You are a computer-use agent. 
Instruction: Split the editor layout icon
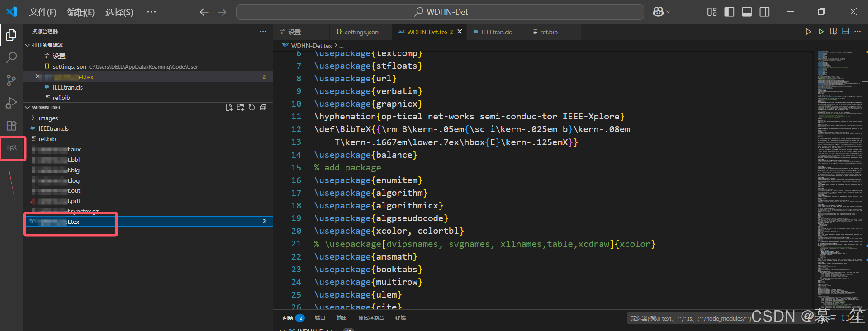point(846,32)
